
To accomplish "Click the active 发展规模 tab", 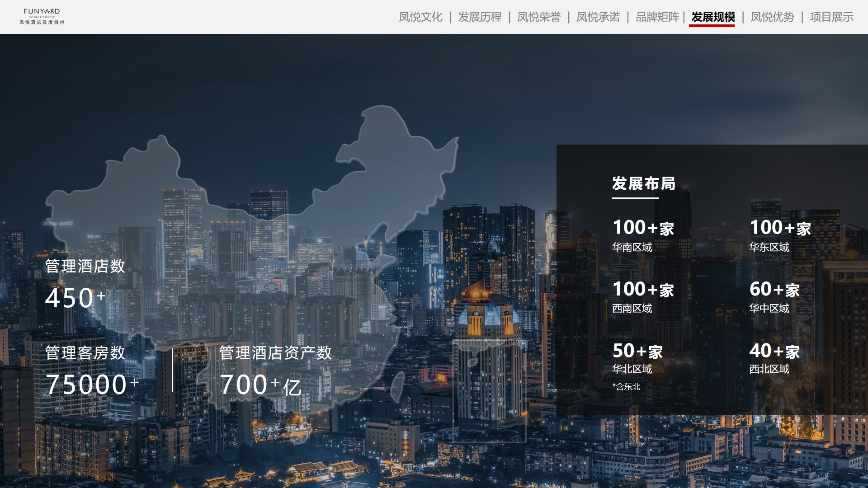I will tap(712, 17).
